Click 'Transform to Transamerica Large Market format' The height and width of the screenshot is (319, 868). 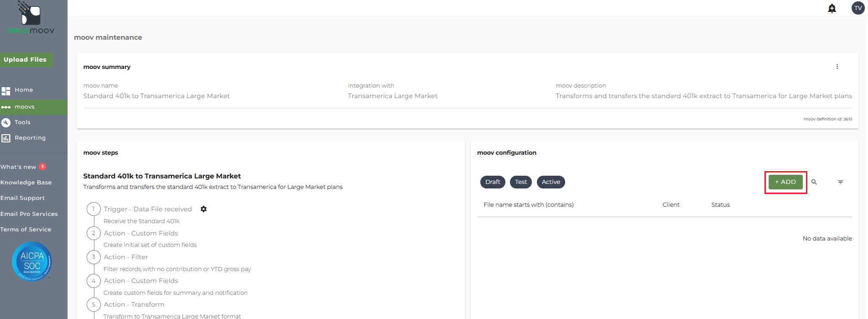[172, 316]
